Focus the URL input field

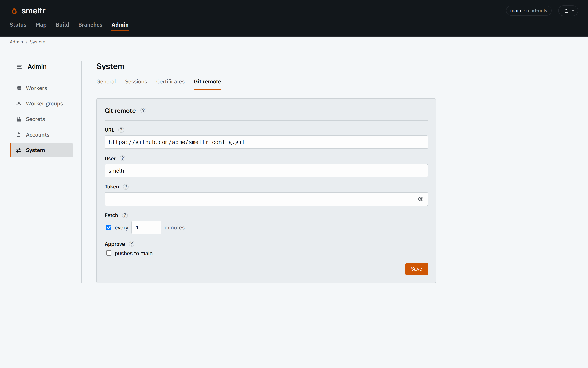point(266,142)
